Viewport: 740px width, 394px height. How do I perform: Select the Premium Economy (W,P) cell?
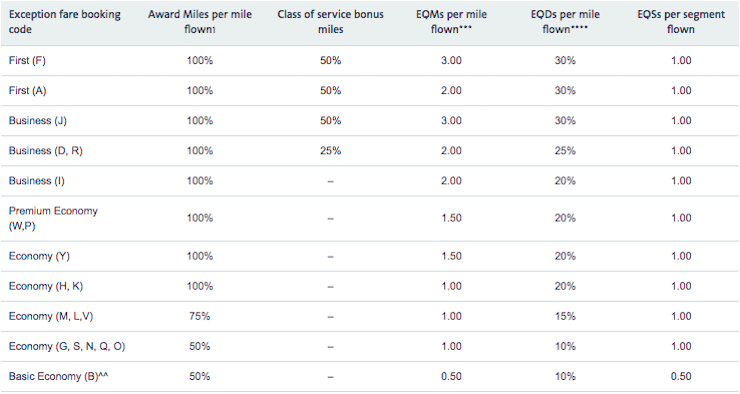tap(53, 218)
